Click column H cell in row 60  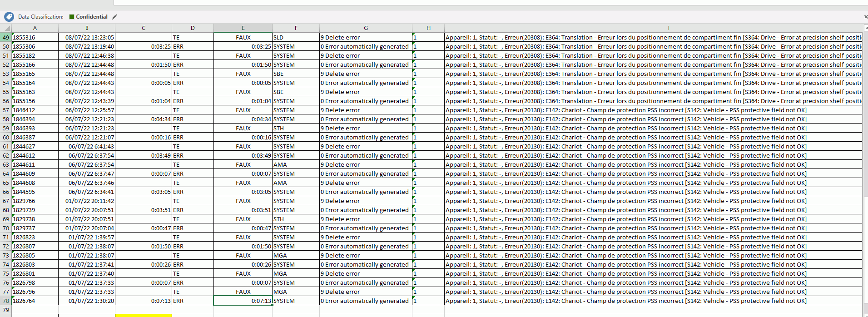click(428, 137)
